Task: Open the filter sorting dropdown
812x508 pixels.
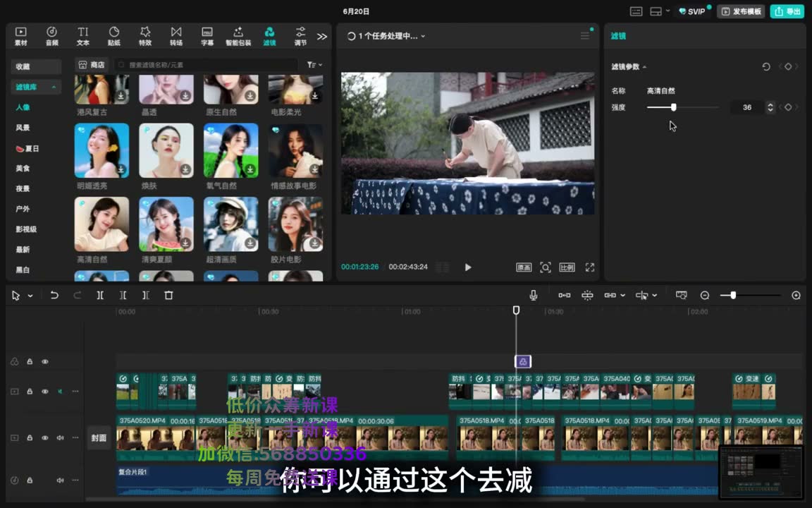Action: [314, 65]
